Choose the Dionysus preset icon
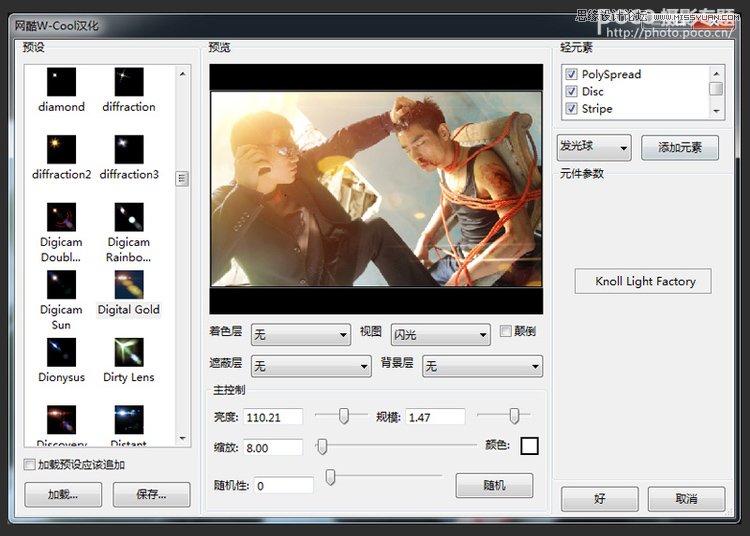Viewport: 750px width, 536px height. [61, 352]
